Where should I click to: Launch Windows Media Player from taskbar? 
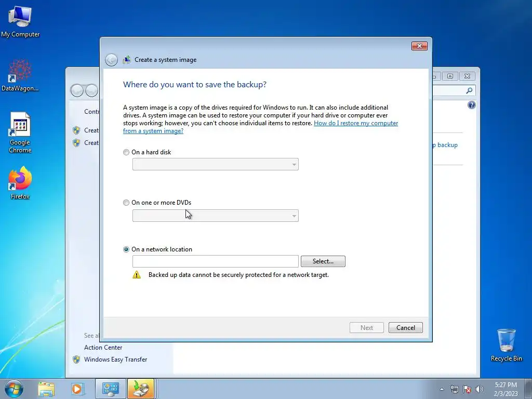[77, 389]
